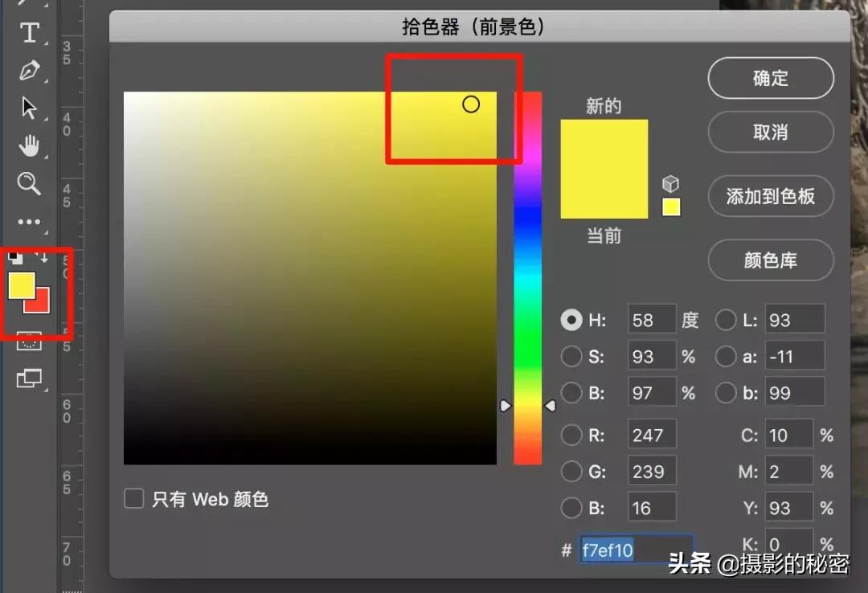Open the 颜色库 color libraries
The height and width of the screenshot is (593, 868).
pyautogui.click(x=770, y=260)
